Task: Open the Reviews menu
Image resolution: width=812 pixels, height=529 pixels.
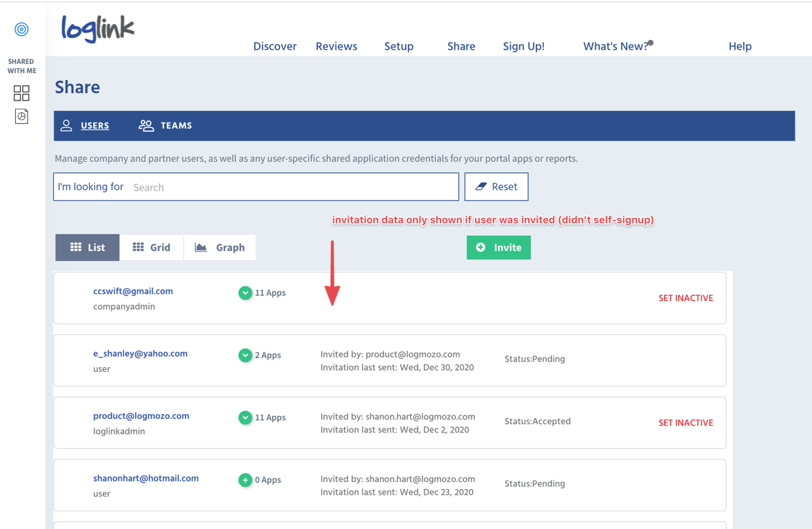Action: tap(336, 46)
